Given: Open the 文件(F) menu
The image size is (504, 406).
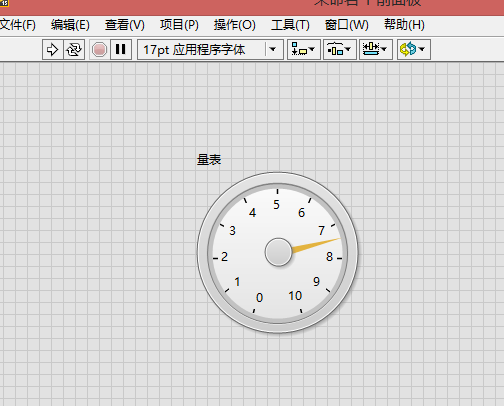Looking at the screenshot, I should point(18,25).
